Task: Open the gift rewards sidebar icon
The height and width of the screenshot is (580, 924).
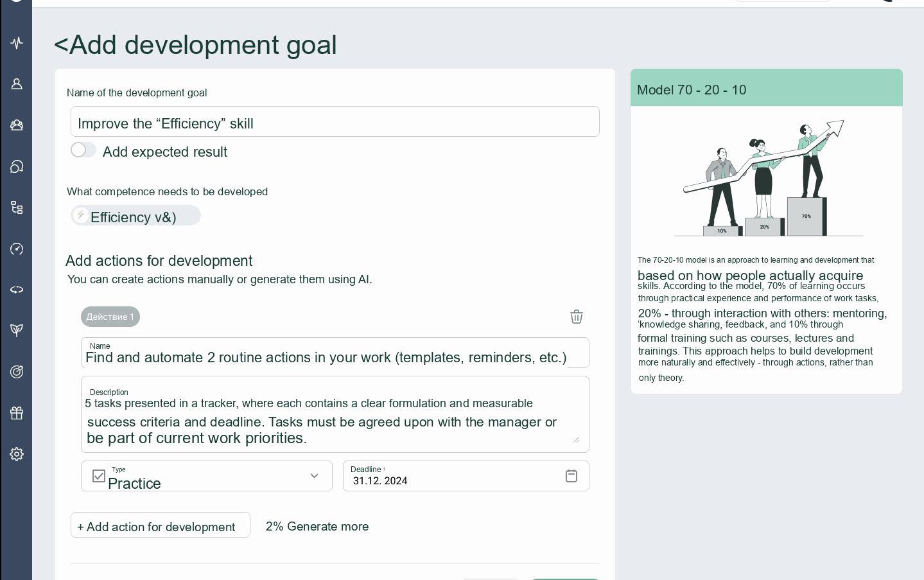Action: click(17, 413)
